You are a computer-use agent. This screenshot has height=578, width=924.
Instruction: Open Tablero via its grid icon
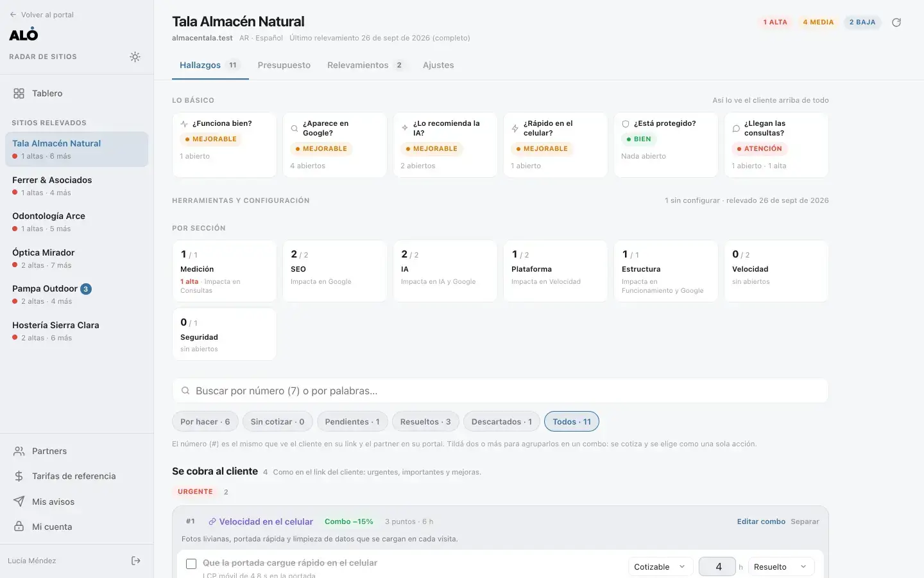click(x=19, y=93)
